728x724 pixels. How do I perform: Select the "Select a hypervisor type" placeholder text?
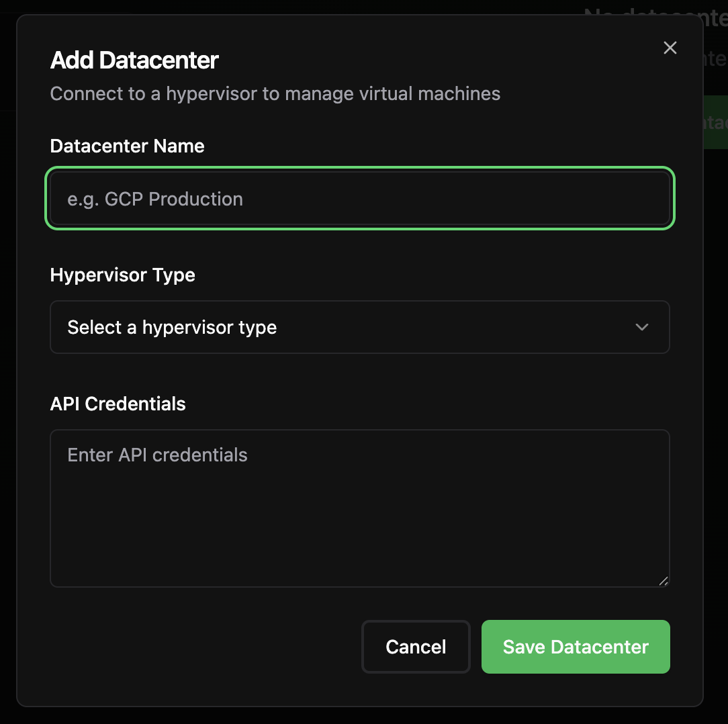172,327
